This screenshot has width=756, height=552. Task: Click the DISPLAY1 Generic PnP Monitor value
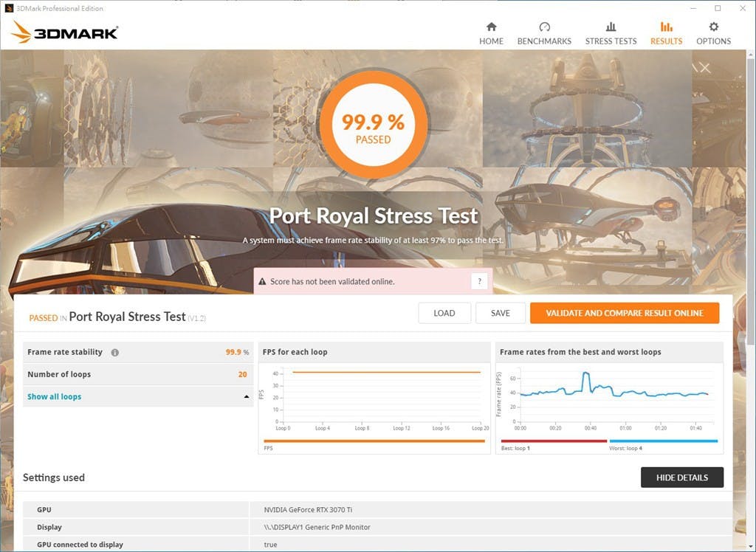tap(317, 527)
